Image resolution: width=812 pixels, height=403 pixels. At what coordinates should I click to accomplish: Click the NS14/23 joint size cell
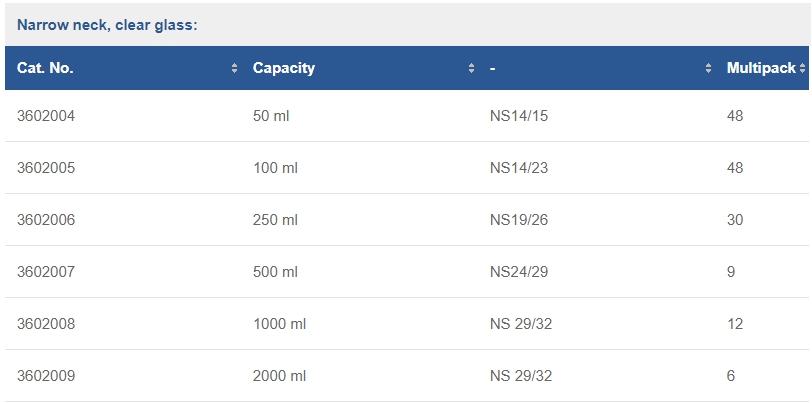[519, 168]
